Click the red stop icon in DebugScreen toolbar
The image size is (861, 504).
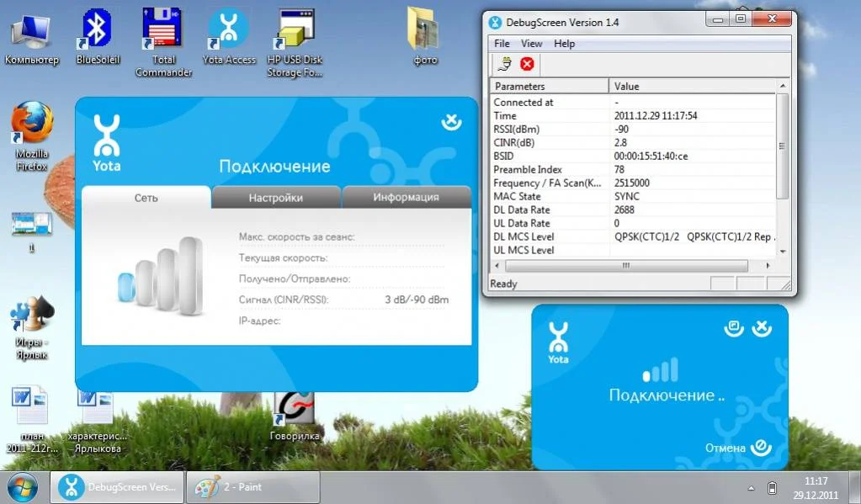click(x=527, y=64)
